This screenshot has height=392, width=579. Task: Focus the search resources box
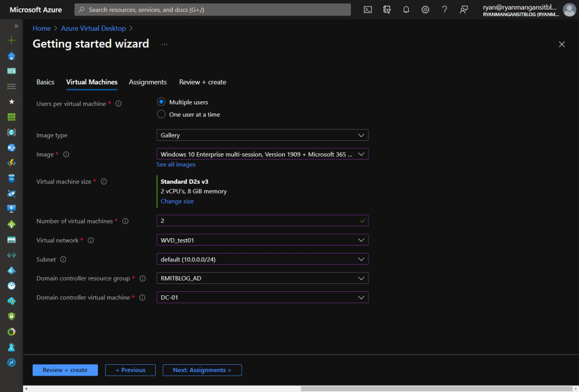click(x=213, y=10)
